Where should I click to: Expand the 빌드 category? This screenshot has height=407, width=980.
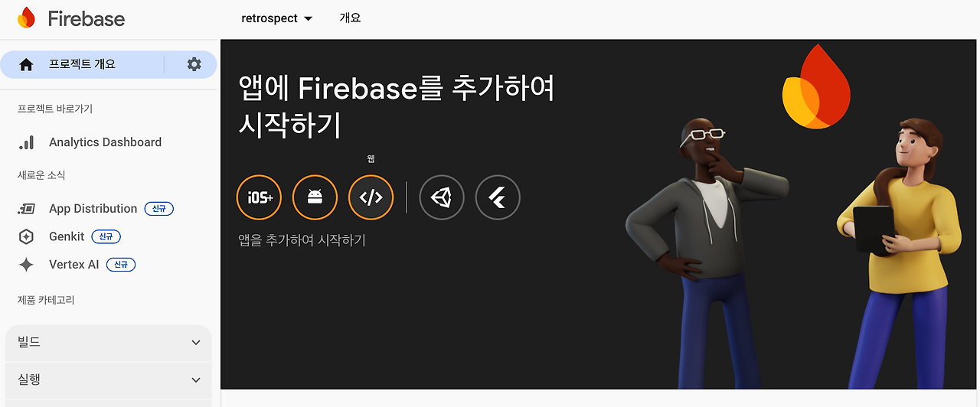pyautogui.click(x=109, y=343)
